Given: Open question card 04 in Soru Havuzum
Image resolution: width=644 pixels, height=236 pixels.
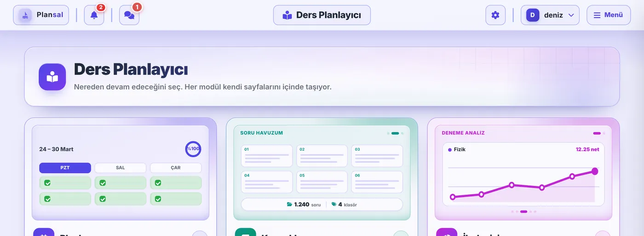Looking at the screenshot, I should 267,182.
